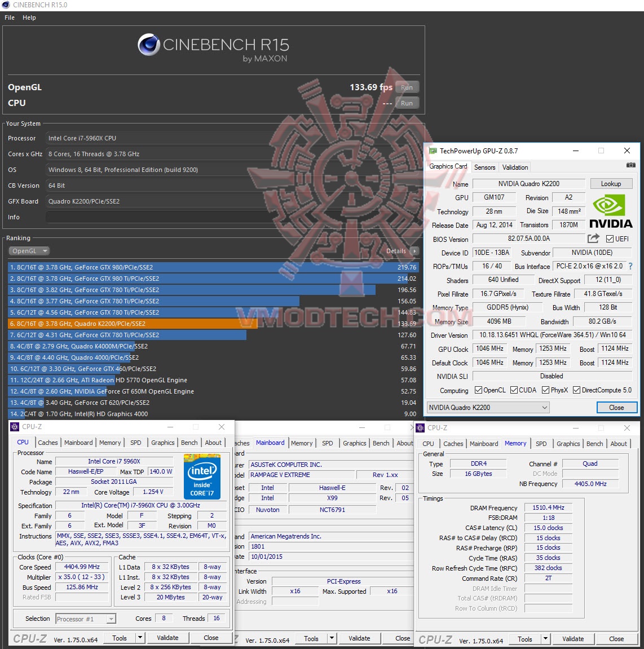
Task: Select ranking row 8 Quadro K4000M
Action: coord(214,346)
